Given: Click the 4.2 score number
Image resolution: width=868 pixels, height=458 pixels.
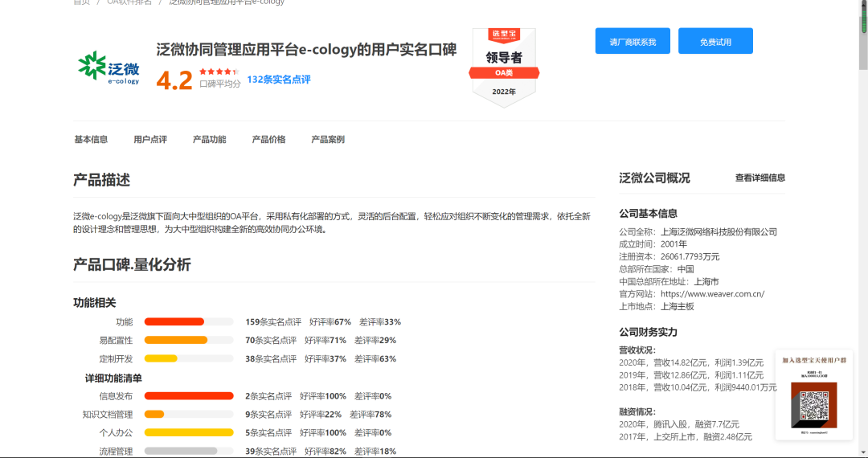Looking at the screenshot, I should (x=174, y=80).
